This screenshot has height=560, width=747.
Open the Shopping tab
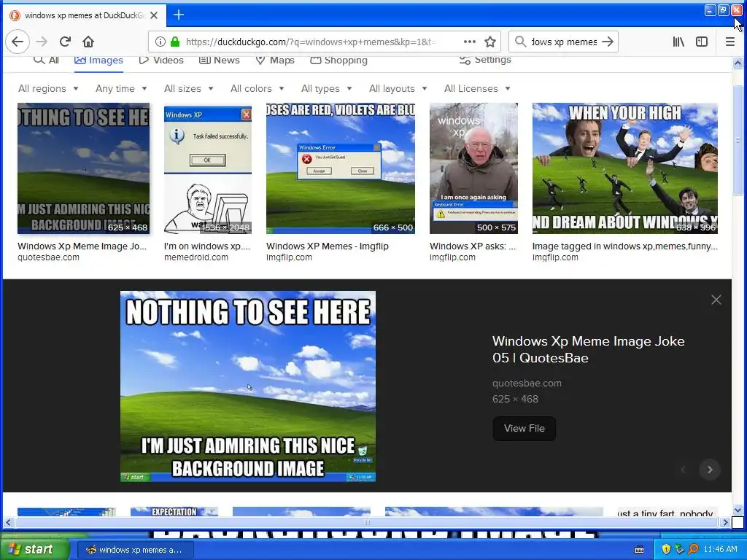(338, 60)
